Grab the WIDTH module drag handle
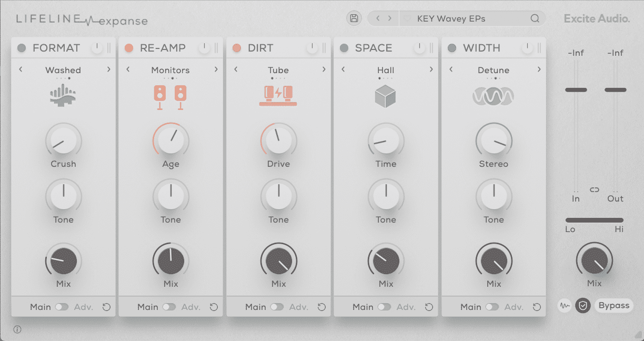 click(539, 48)
